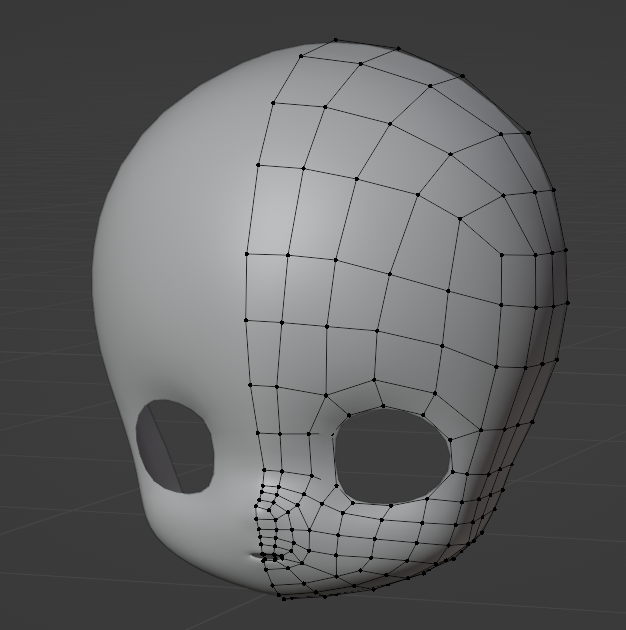The width and height of the screenshot is (626, 630).
Task: Click the mouth crease on the smooth side
Action: click(x=250, y=555)
